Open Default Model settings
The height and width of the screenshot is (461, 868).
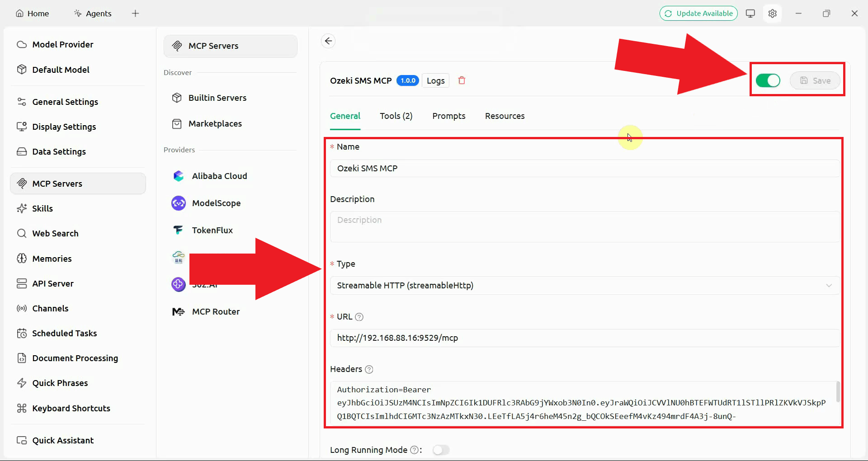tap(78, 70)
